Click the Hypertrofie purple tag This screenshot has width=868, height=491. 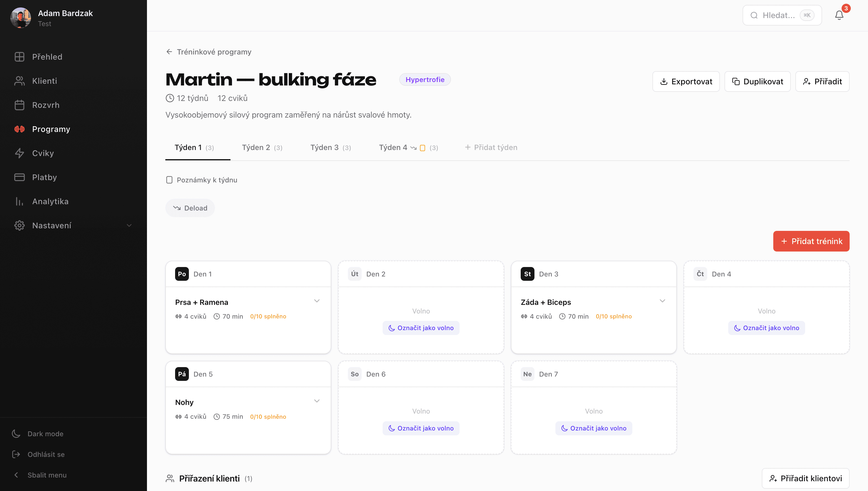[425, 79]
